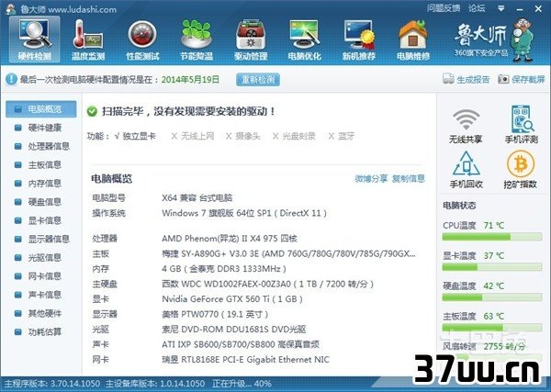Click ATI IXP SB600 sound card text
This screenshot has height=392, width=551.
tap(241, 344)
